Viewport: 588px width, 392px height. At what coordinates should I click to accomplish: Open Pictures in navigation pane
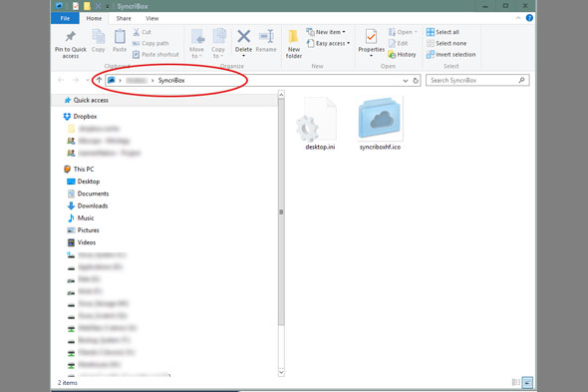(x=84, y=230)
